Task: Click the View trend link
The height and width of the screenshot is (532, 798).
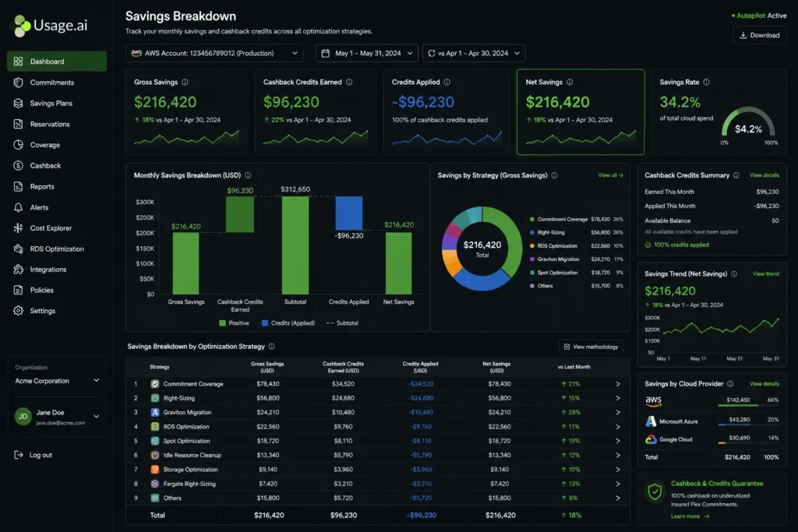Action: [x=765, y=273]
